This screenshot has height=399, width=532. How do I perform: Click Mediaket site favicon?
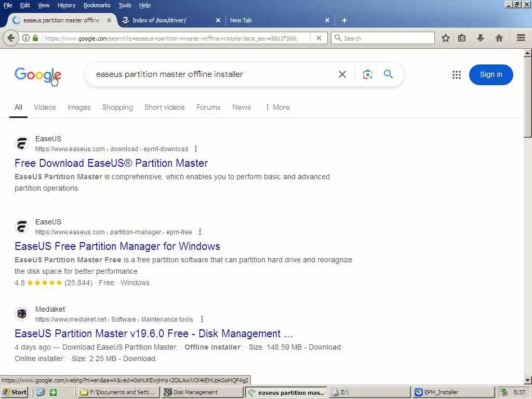tap(22, 314)
